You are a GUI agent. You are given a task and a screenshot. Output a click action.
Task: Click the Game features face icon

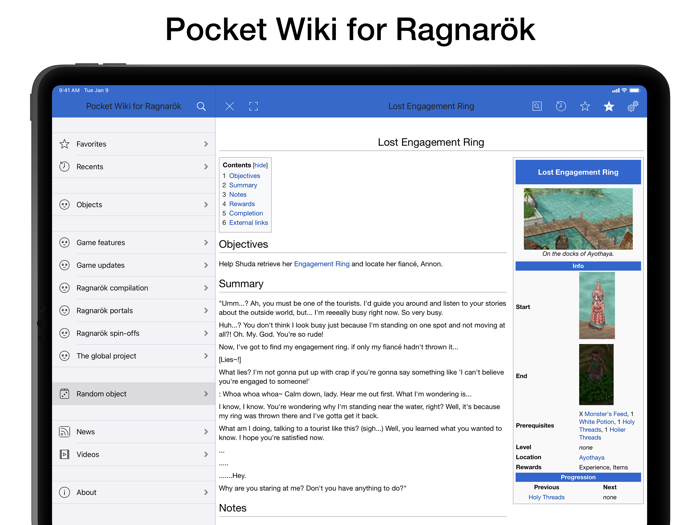tap(65, 242)
